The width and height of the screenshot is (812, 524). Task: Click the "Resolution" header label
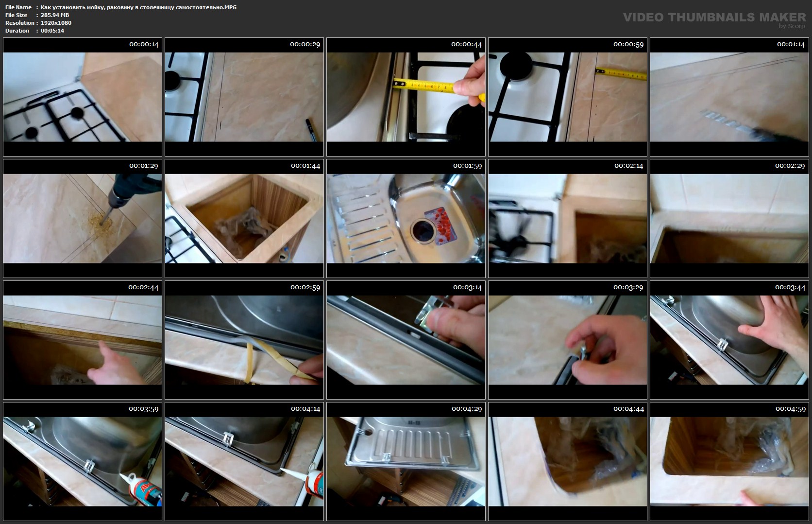20,23
